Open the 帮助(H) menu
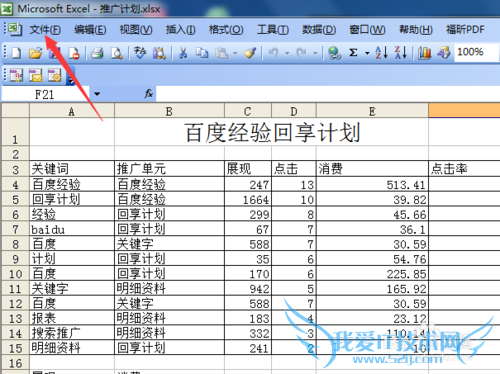Screen dimensions: 500x374 click(416, 30)
